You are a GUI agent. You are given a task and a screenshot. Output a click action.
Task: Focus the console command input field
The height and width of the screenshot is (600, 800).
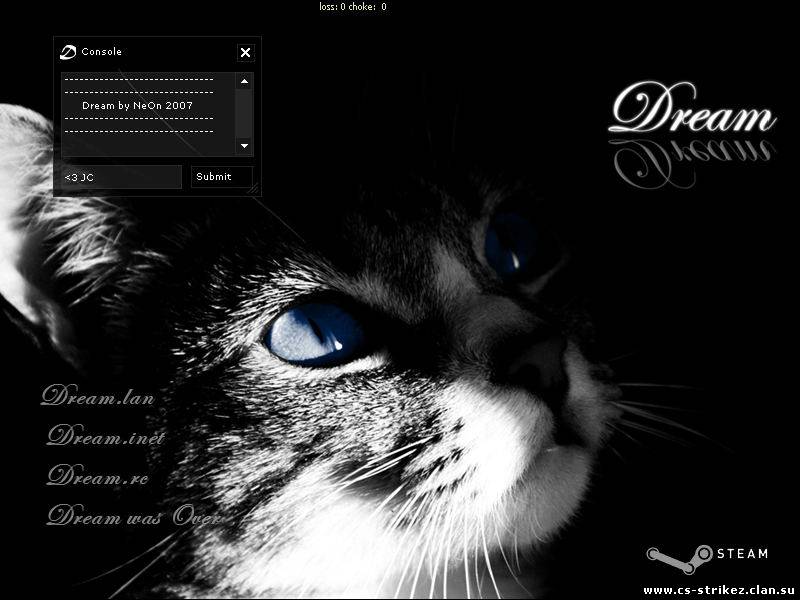(x=121, y=177)
